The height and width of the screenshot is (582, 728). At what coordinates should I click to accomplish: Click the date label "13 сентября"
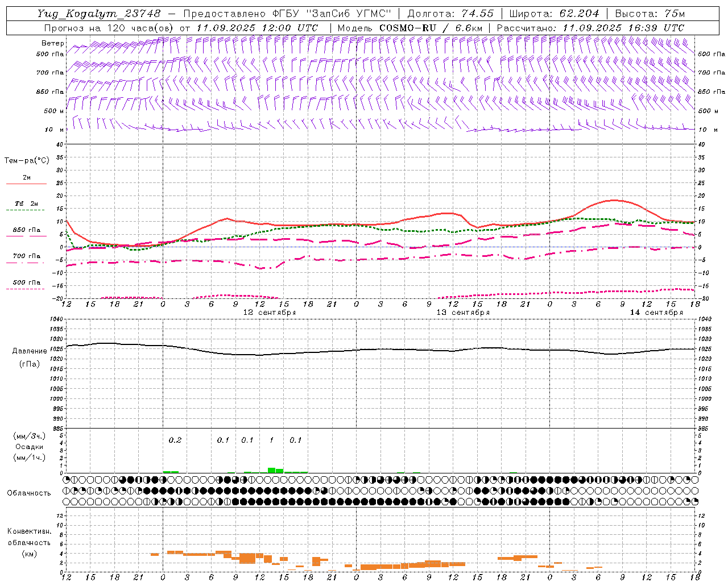click(x=463, y=313)
